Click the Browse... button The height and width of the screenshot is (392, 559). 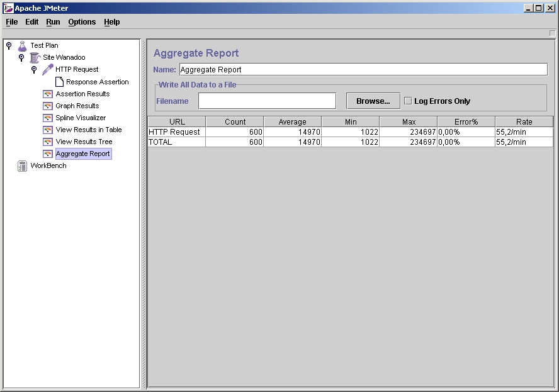coord(373,101)
